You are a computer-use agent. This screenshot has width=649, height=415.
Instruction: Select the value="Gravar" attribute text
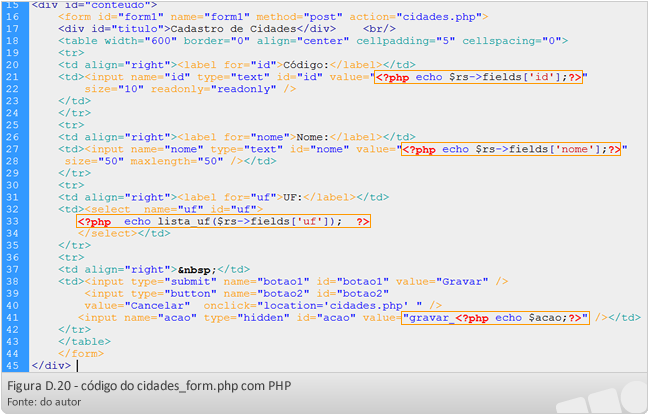[442, 282]
